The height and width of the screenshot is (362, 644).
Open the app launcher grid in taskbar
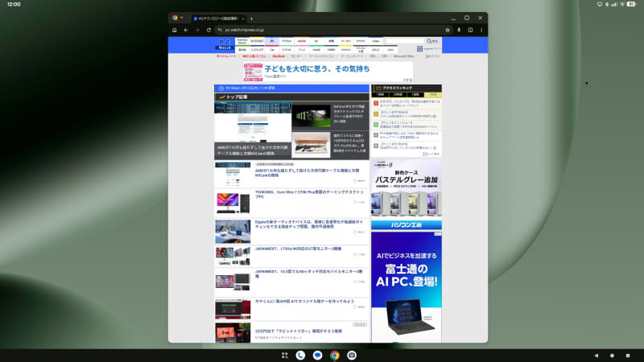[285, 356]
